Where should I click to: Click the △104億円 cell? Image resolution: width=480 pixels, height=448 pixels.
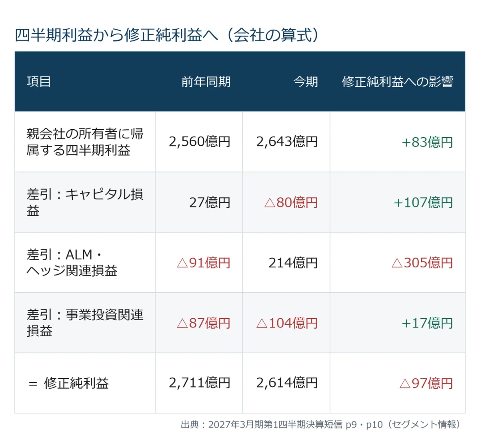point(287,323)
